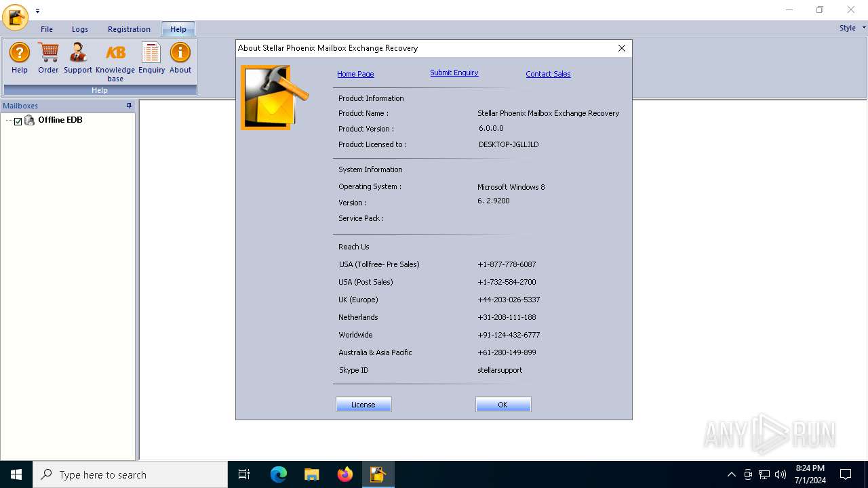Launch Microsoft Edge from taskbar
This screenshot has width=868, height=488.
[279, 474]
